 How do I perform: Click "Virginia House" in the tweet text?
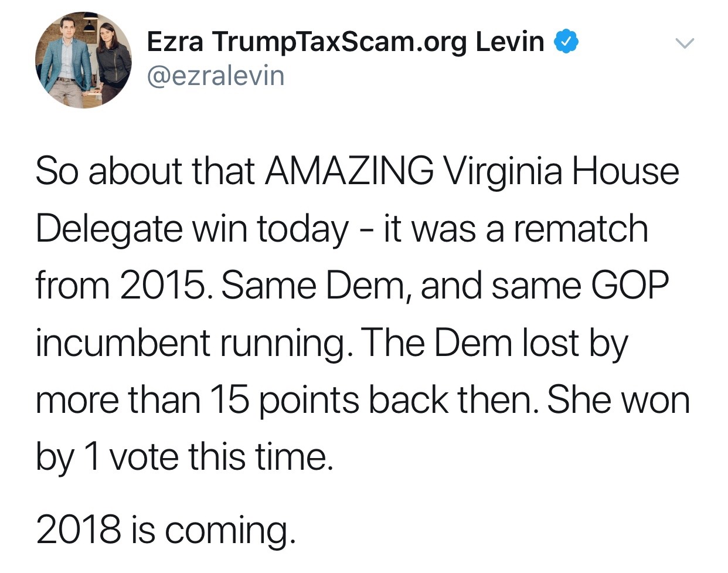click(561, 171)
